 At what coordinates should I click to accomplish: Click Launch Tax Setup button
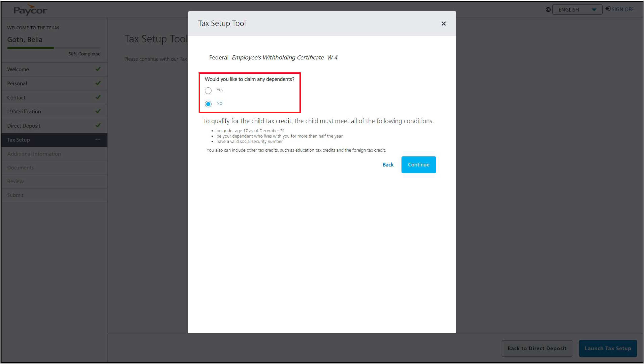pos(608,348)
